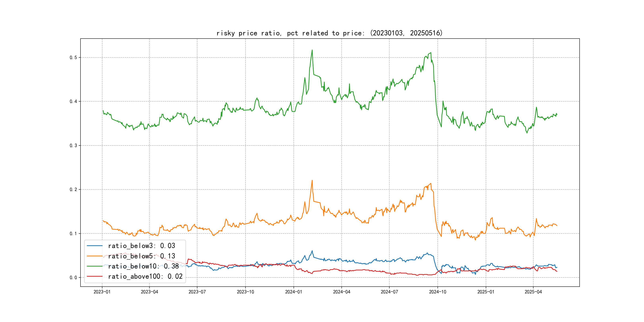Click the 0.0 y-axis tick label
This screenshot has width=644, height=322.
73,277
